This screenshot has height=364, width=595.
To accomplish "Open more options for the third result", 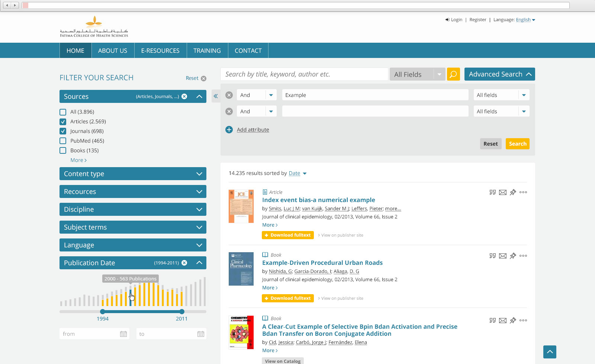I will pos(523,320).
